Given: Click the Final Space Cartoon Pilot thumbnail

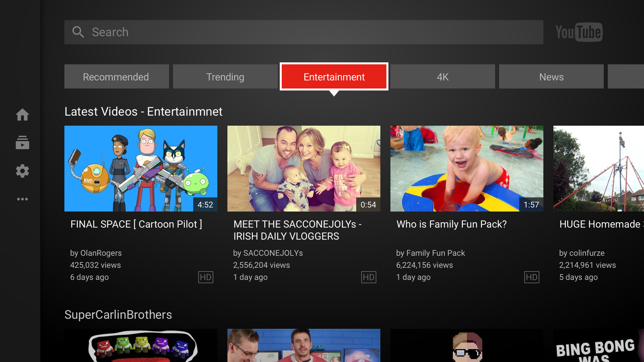Looking at the screenshot, I should click(x=141, y=168).
